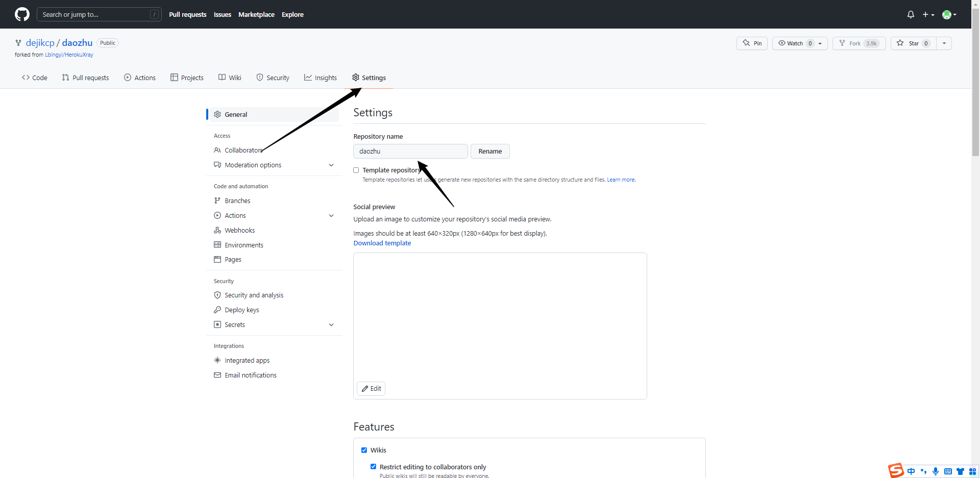
Task: Open the notifications bell
Action: pyautogui.click(x=911, y=14)
